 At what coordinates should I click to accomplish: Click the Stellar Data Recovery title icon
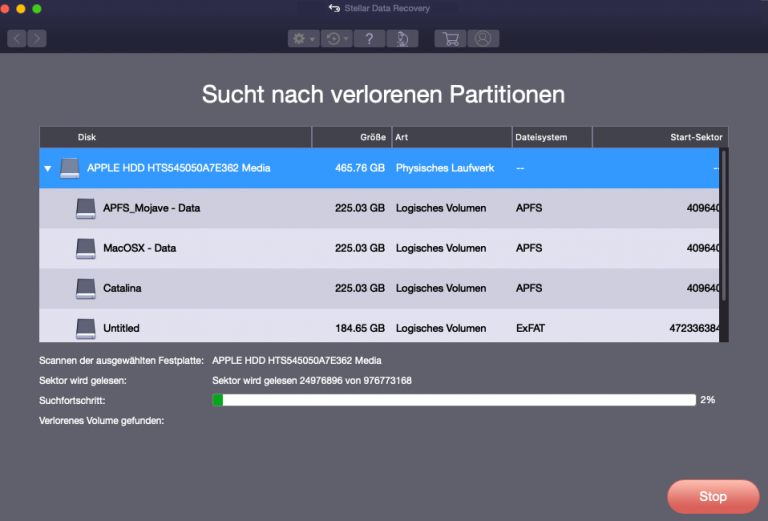334,8
